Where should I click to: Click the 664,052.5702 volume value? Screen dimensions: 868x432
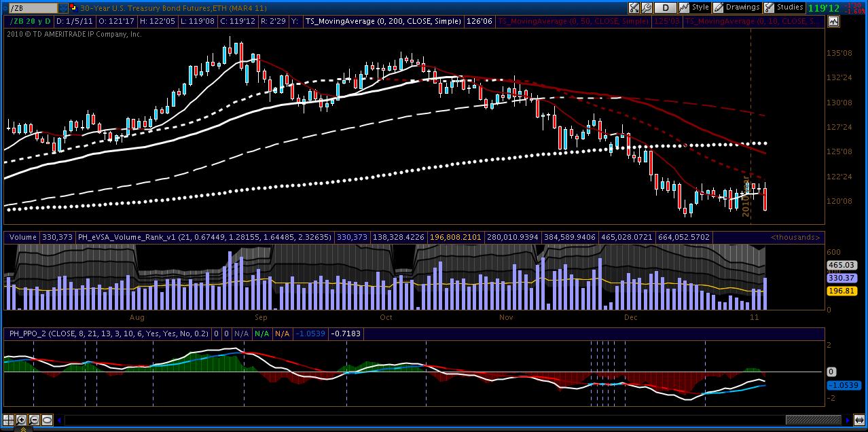point(685,237)
